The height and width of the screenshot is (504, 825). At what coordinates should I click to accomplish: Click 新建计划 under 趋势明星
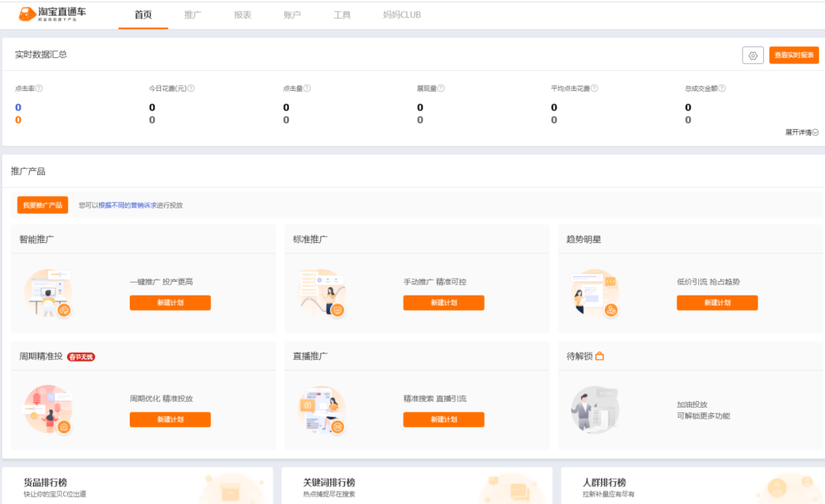tap(717, 302)
